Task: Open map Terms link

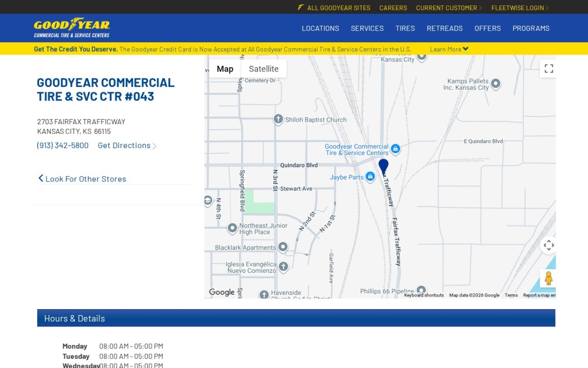Action: point(511,295)
